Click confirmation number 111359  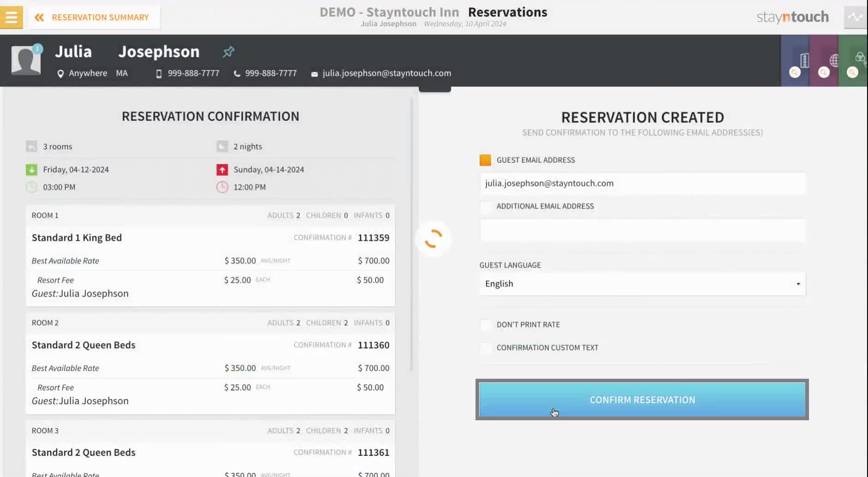coord(373,238)
